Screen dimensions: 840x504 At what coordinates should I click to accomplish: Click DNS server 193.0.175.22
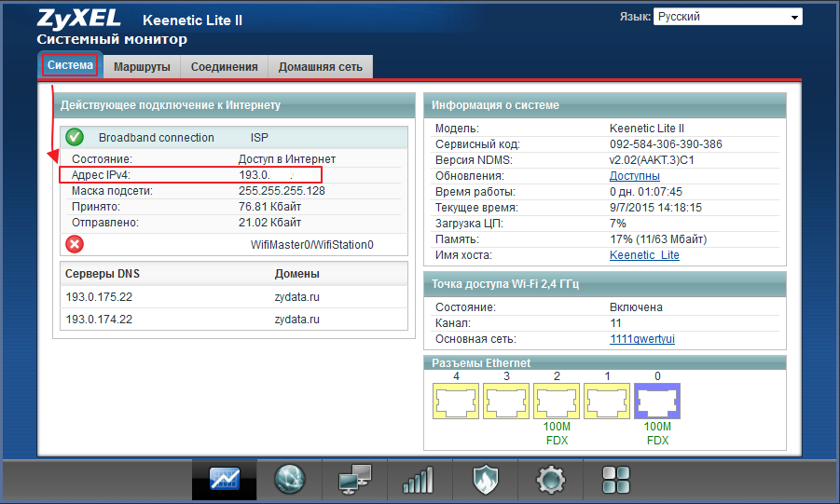coord(99,297)
